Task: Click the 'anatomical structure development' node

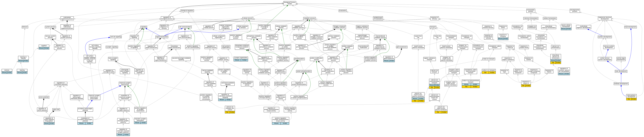Action: pos(605,18)
